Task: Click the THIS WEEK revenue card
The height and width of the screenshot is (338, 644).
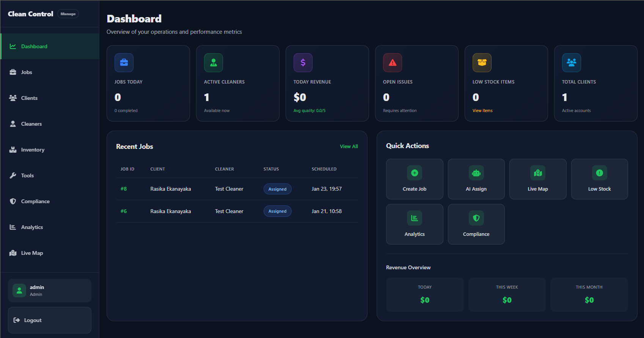Action: (x=507, y=295)
